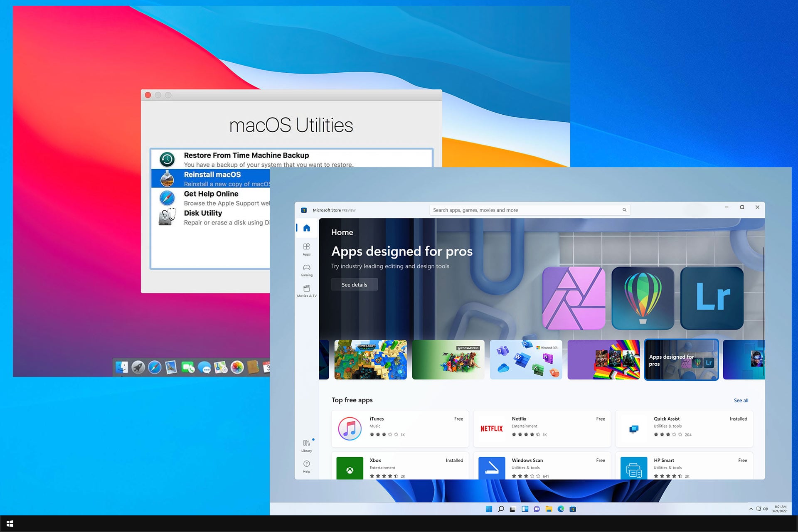798x532 pixels.
Task: Open the Minecraft banner thumbnail
Action: tap(370, 360)
